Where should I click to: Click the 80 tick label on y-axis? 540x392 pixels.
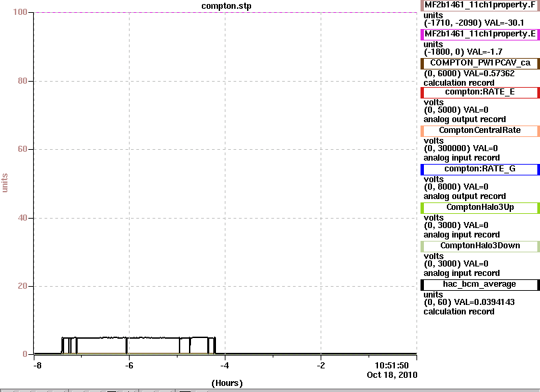22,81
